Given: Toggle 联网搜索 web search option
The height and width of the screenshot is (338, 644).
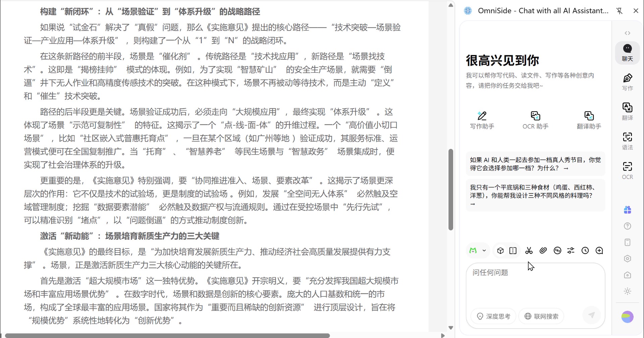Looking at the screenshot, I should tap(541, 316).
